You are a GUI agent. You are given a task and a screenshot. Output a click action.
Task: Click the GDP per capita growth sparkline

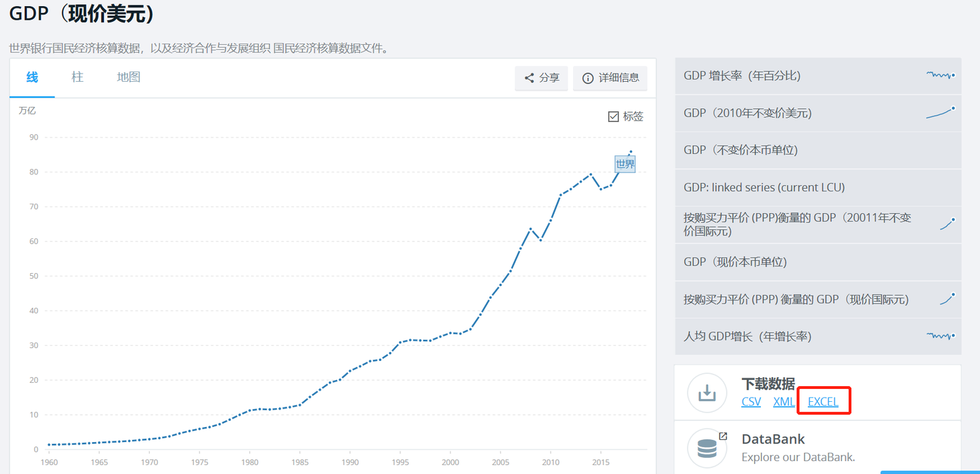coord(941,336)
